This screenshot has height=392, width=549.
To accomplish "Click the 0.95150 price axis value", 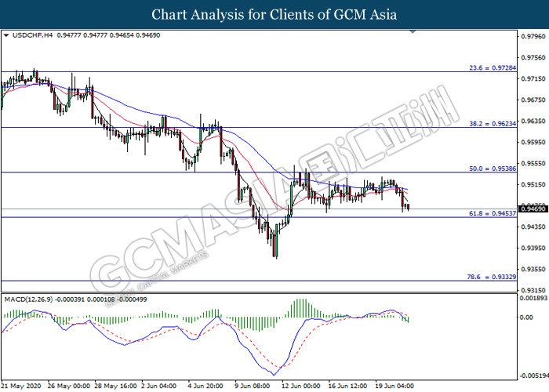I will tap(533, 184).
